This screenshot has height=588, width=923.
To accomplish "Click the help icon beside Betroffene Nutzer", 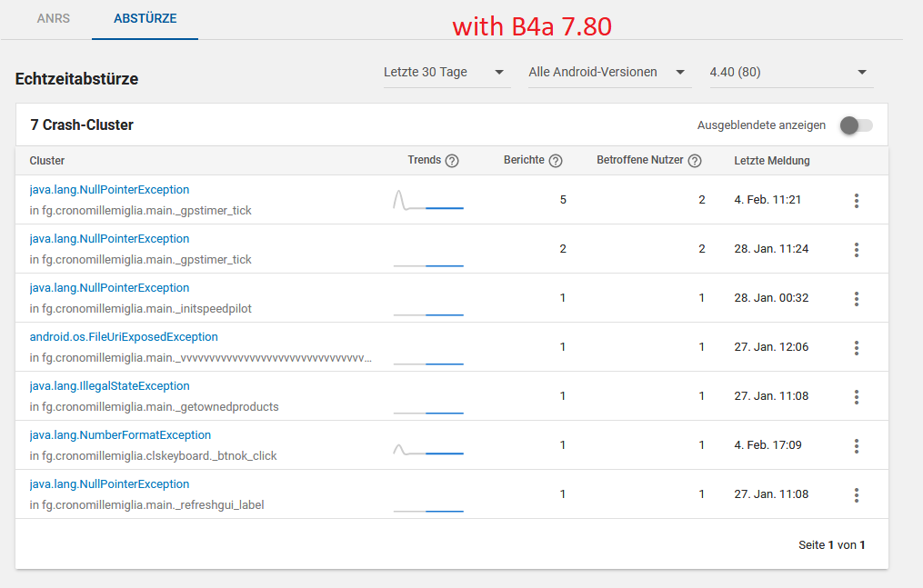I will click(695, 161).
